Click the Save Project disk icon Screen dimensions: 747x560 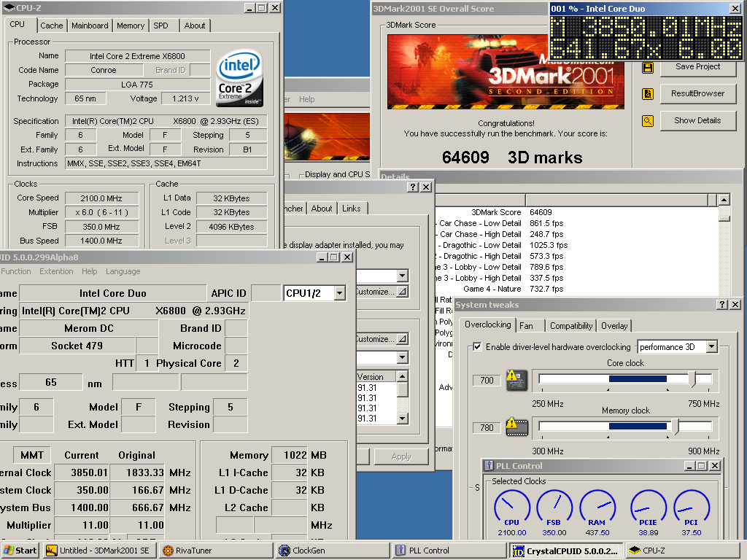pyautogui.click(x=648, y=67)
